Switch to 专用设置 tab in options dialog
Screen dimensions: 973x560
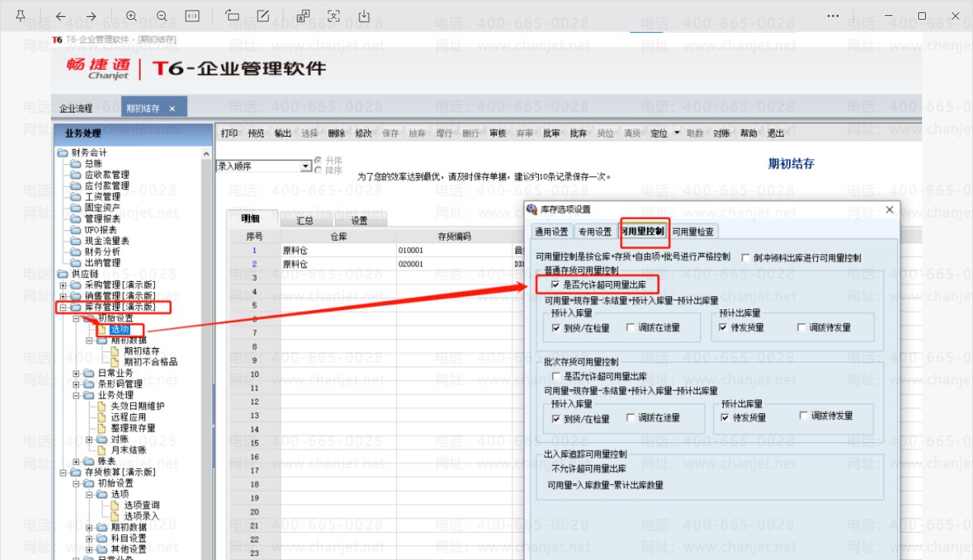(x=594, y=232)
